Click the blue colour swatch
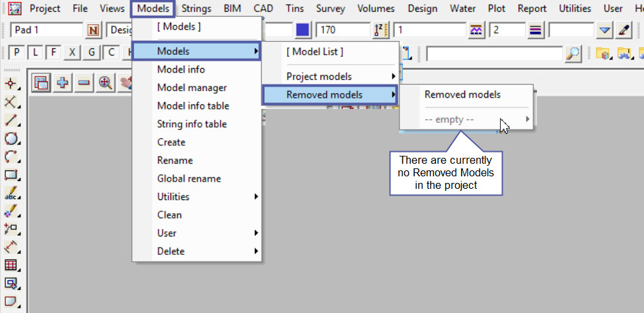The width and height of the screenshot is (644, 313). [x=303, y=30]
